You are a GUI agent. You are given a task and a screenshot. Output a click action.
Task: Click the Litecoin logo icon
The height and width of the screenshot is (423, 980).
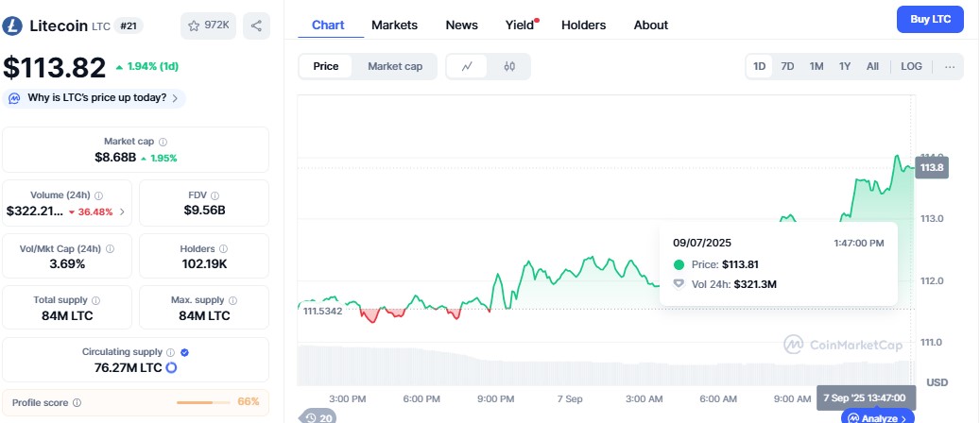click(x=12, y=25)
